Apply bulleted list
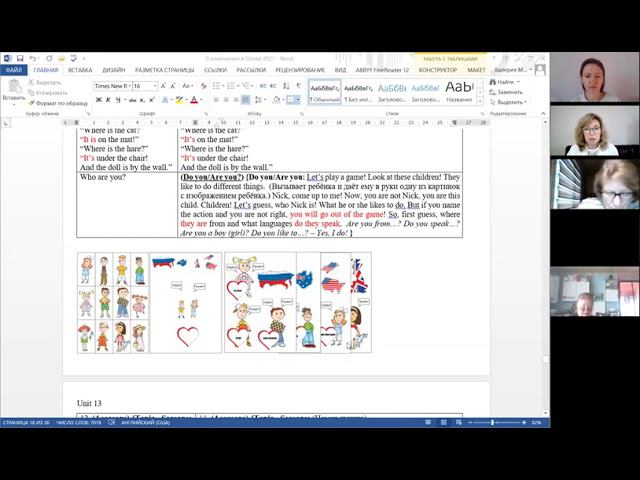Screen dimensions: 640x480 pos(217,86)
